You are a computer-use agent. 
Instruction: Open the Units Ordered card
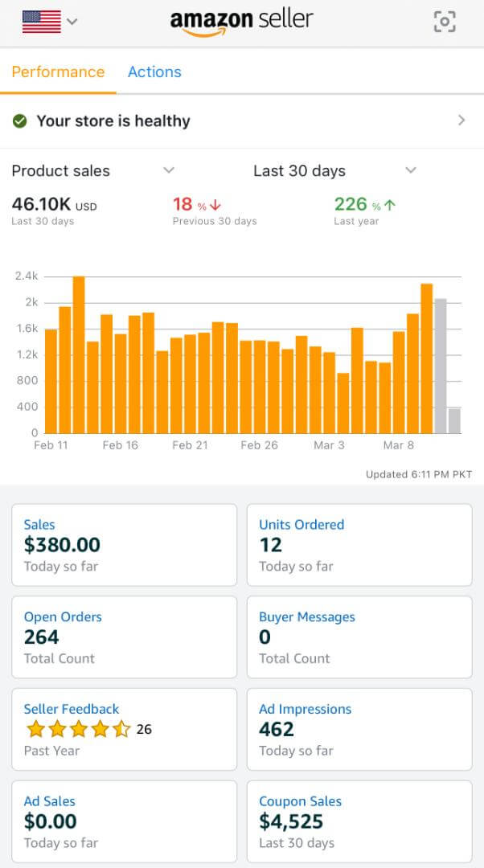(x=359, y=545)
